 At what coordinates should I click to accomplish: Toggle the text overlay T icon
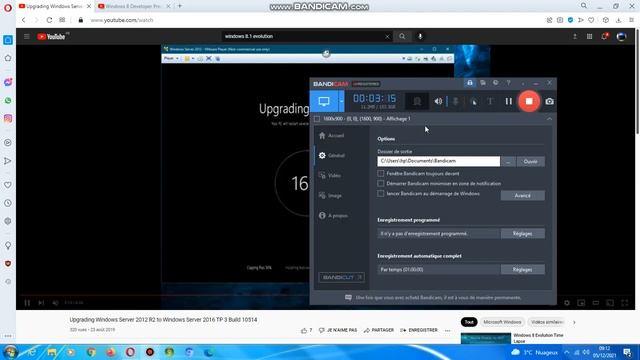point(490,101)
